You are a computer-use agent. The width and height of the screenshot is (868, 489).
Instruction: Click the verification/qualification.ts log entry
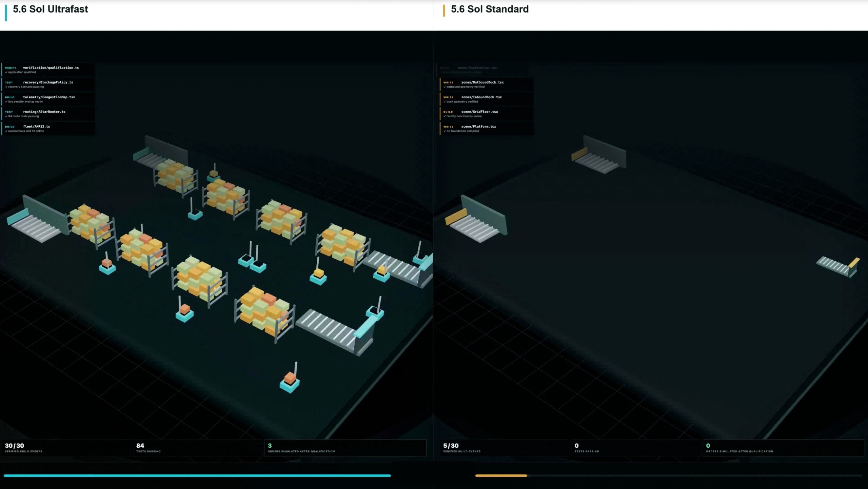tap(48, 69)
